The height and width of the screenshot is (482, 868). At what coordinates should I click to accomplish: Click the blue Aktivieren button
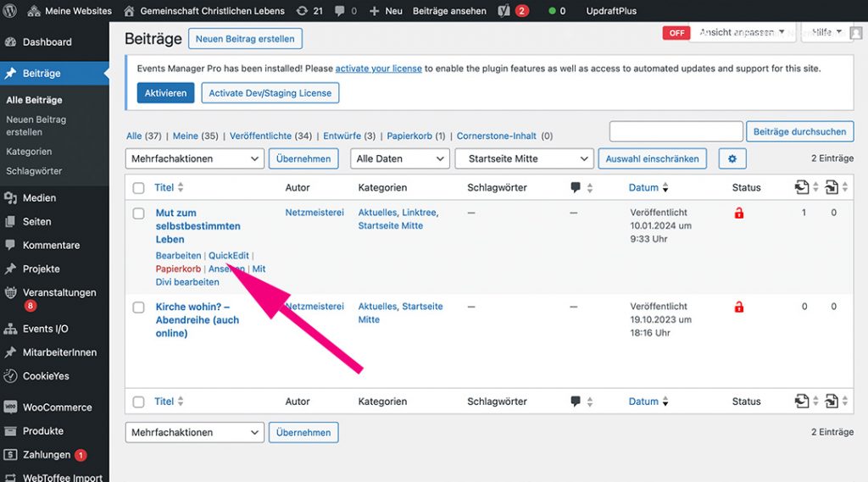click(165, 93)
